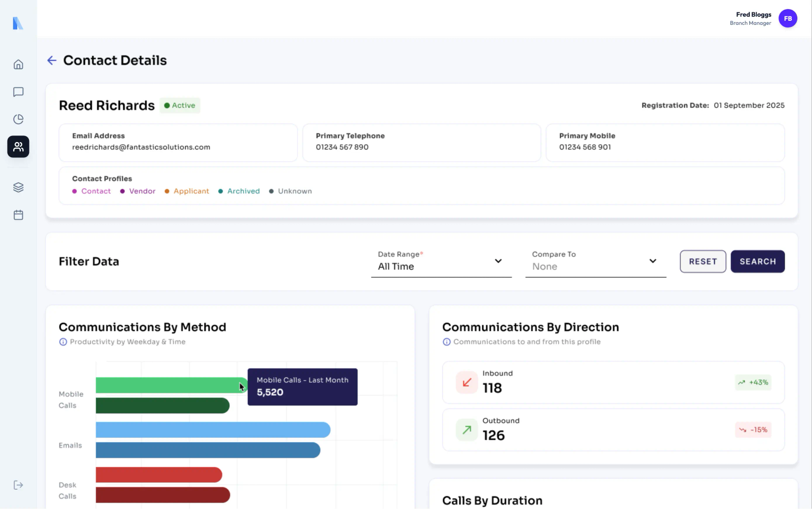Click registration date 01 September 2025
The image size is (812, 509).
tap(749, 106)
